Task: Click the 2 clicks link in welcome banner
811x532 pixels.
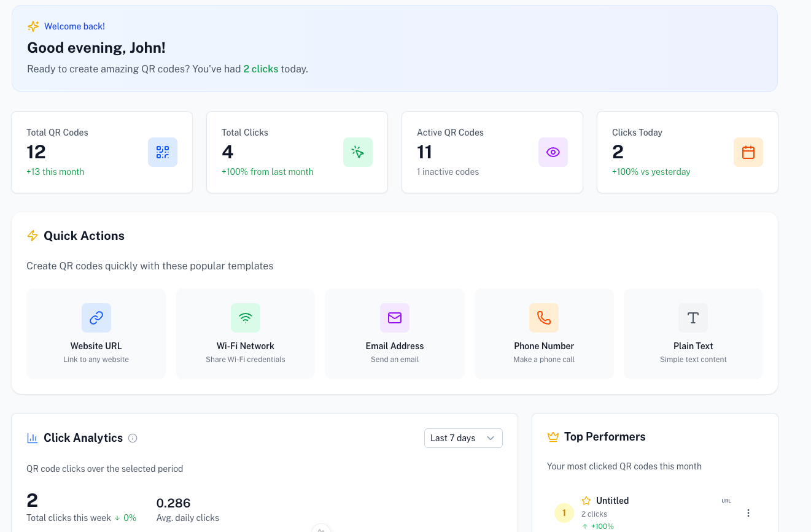Action: tap(260, 69)
